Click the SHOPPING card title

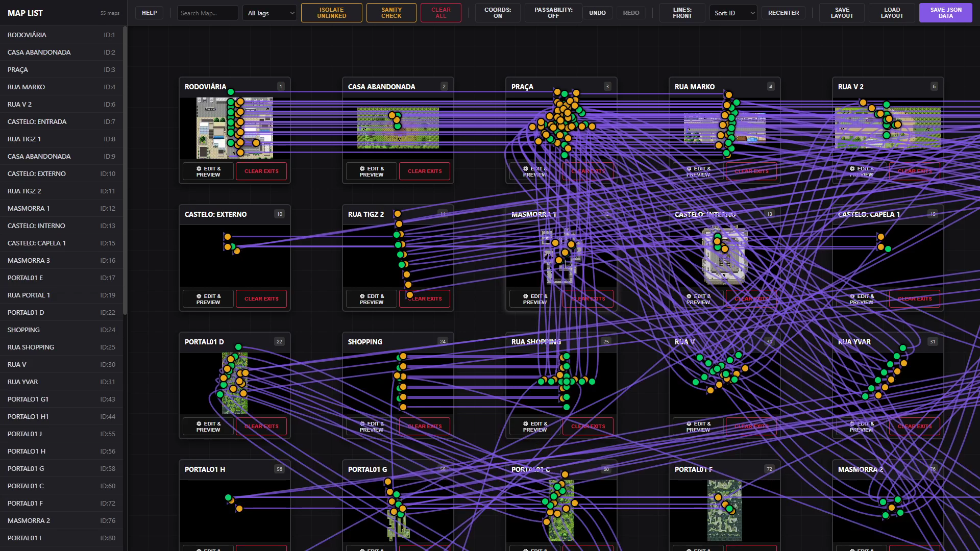pos(365,342)
